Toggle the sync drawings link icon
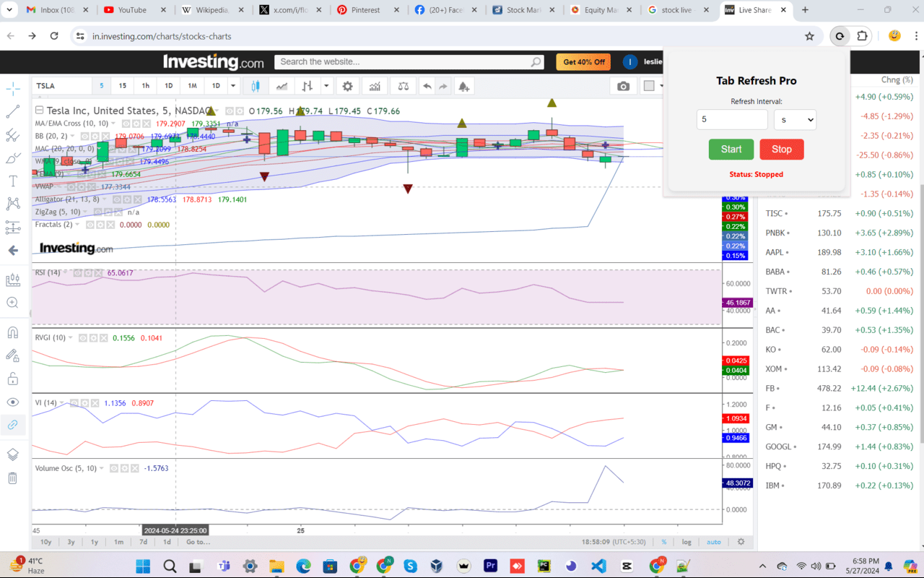Screen dimensions: 924x578 point(13,425)
